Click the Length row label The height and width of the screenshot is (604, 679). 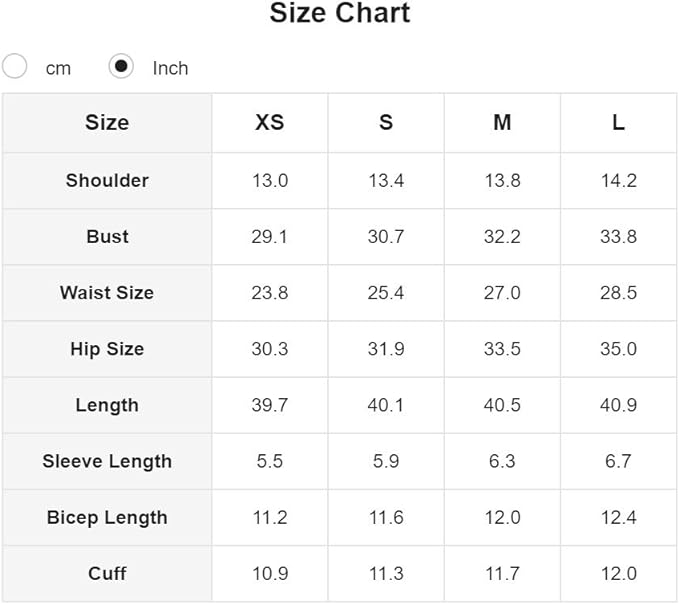107,405
